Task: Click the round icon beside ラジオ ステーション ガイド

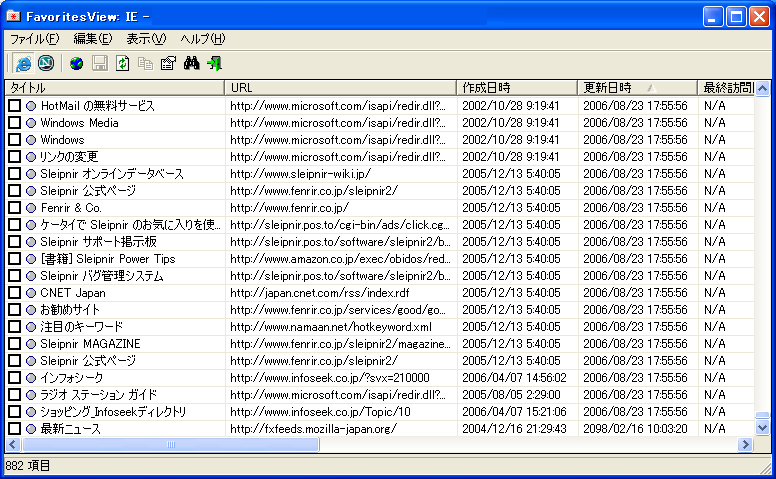Action: coord(31,395)
